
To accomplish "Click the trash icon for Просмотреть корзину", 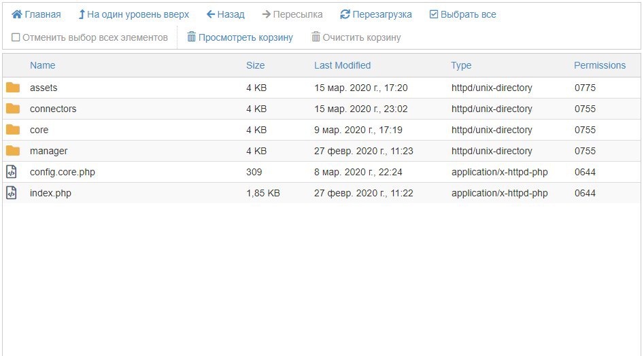I will 191,37.
